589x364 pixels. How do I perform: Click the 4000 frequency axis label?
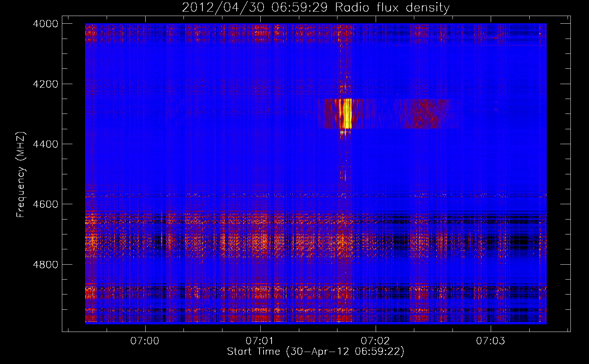point(46,24)
